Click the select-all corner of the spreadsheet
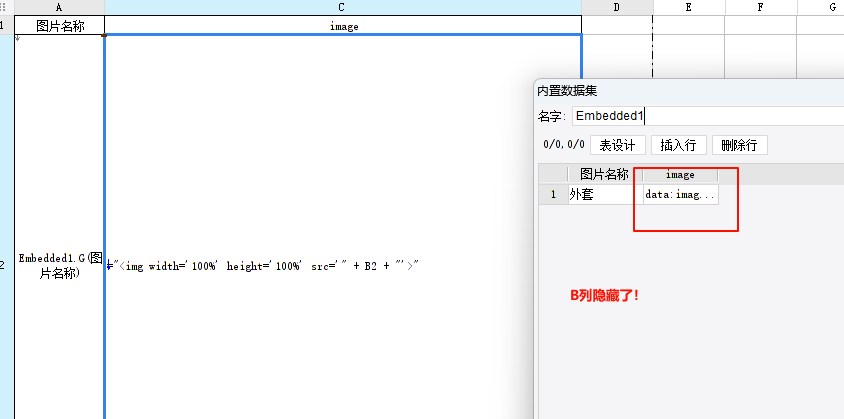 pos(6,7)
